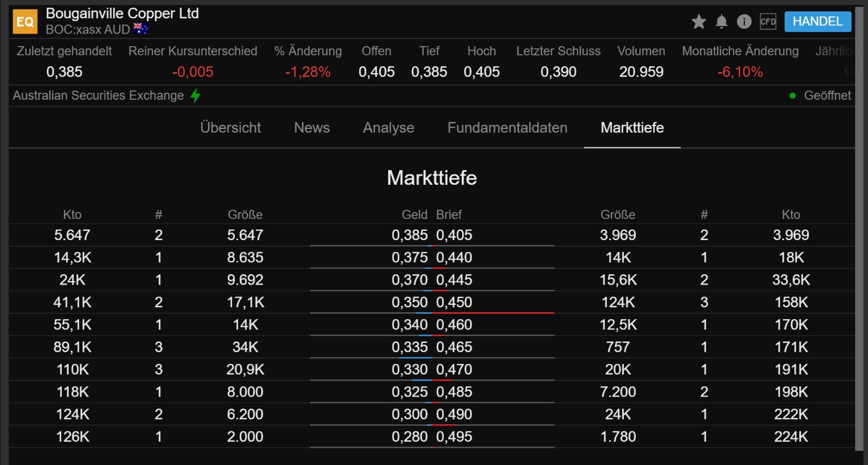Click ask size 1.780
Screen dimensions: 868x465
click(x=618, y=437)
